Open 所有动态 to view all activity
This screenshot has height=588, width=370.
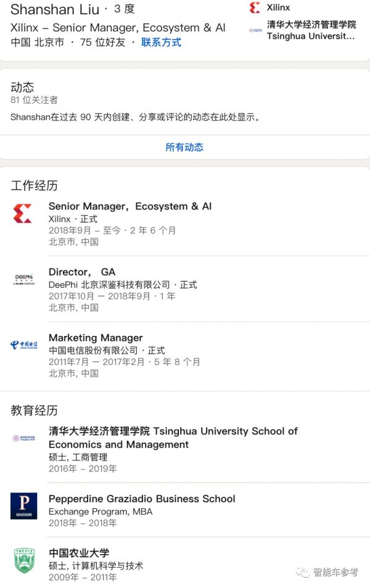pos(184,147)
